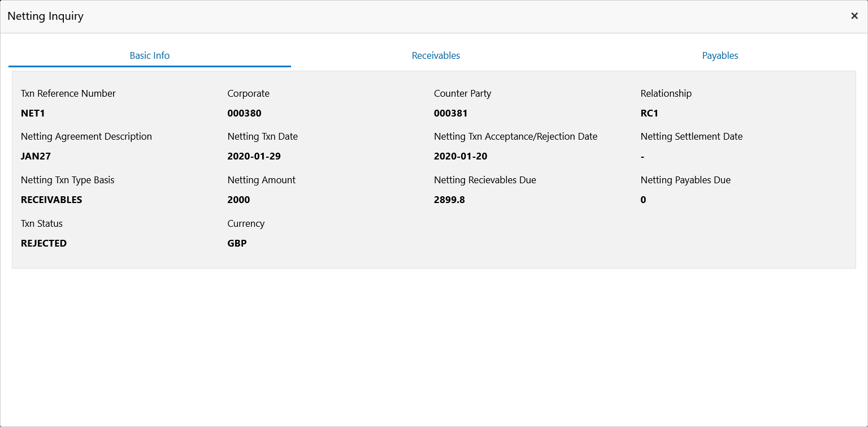Select the acceptance/rejection date 2020-01-20
This screenshot has height=427, width=868.
coord(461,156)
